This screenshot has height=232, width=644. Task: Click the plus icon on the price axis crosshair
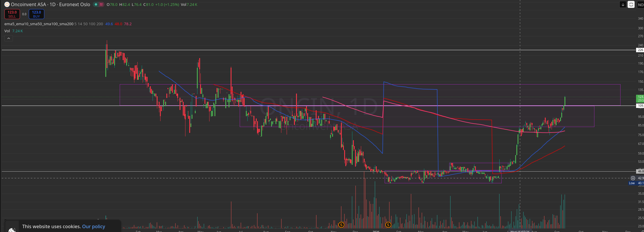point(633,178)
